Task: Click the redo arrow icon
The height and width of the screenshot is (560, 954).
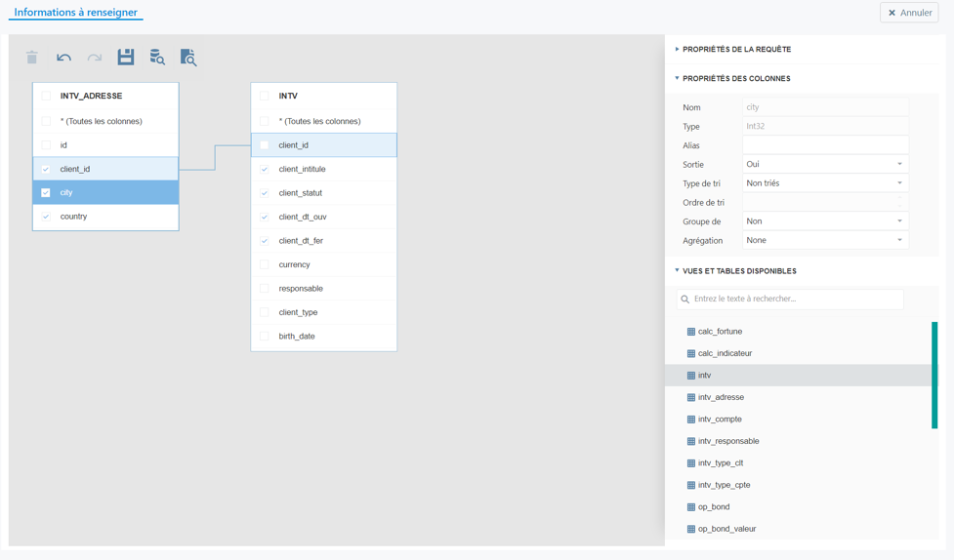Action: pos(95,58)
